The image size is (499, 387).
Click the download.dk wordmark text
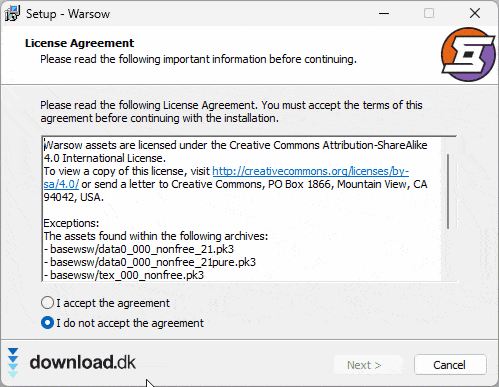pos(82,362)
